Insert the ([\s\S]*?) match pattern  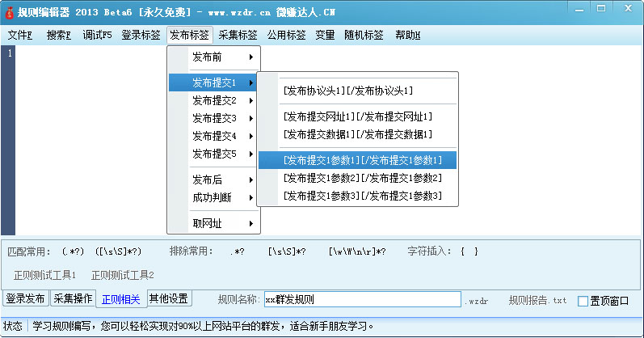tap(119, 251)
